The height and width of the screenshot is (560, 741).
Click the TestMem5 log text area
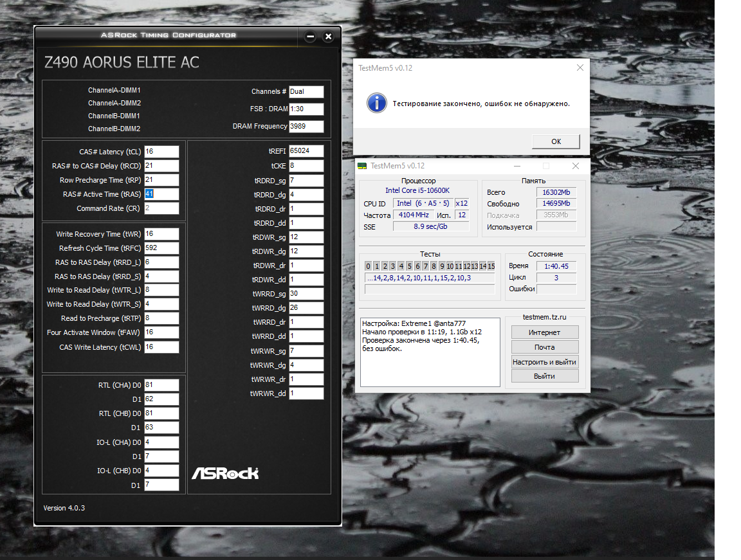(430, 352)
